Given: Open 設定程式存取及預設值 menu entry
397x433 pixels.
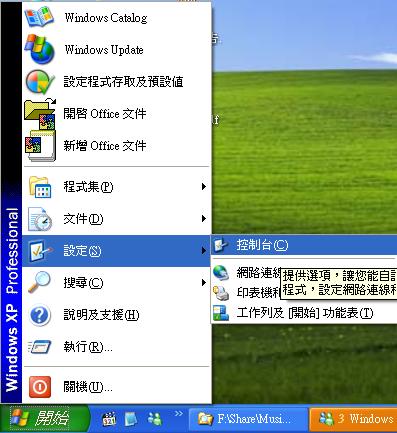Looking at the screenshot, I should [x=117, y=81].
